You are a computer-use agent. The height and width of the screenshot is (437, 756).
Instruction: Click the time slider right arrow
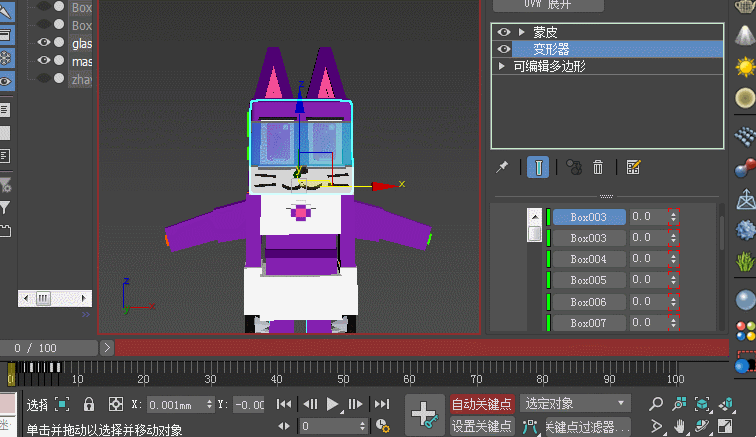[107, 348]
